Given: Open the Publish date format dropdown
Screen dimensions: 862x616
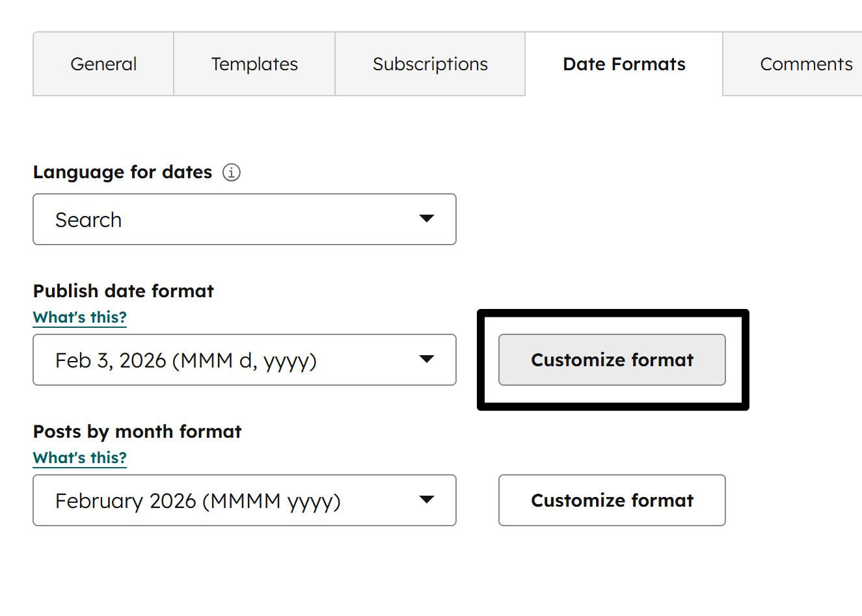Looking at the screenshot, I should [x=244, y=360].
